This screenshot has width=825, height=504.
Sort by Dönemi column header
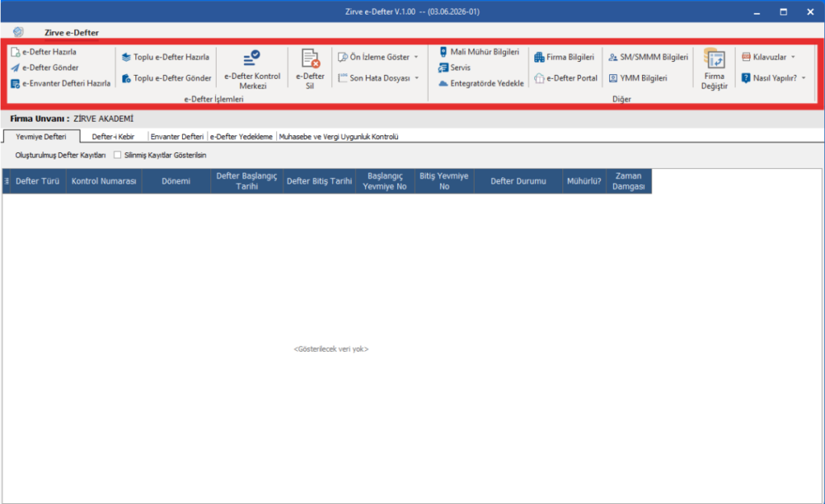pos(176,181)
